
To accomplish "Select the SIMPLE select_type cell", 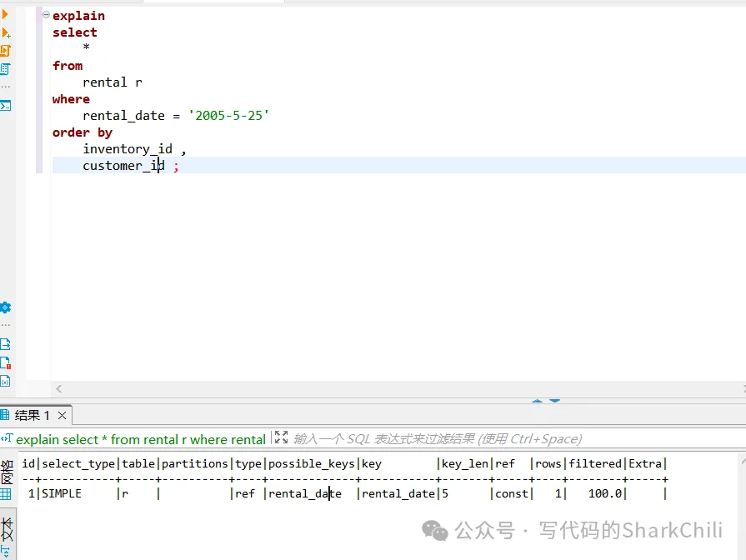I will [x=62, y=493].
